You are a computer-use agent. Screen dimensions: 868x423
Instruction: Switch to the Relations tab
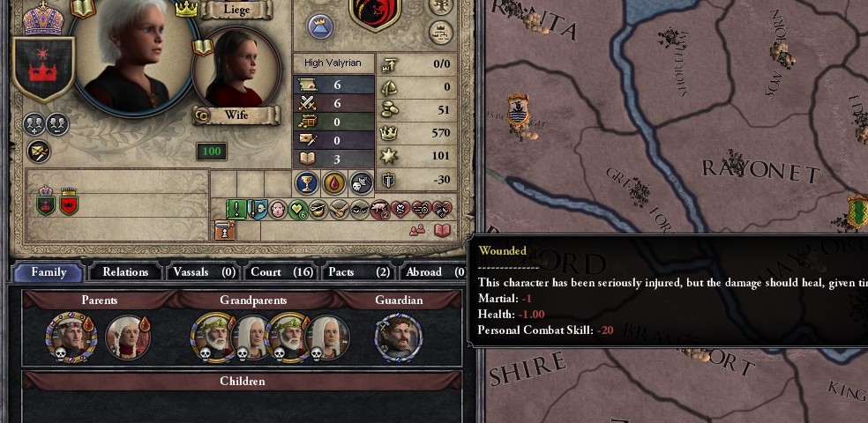click(x=125, y=272)
